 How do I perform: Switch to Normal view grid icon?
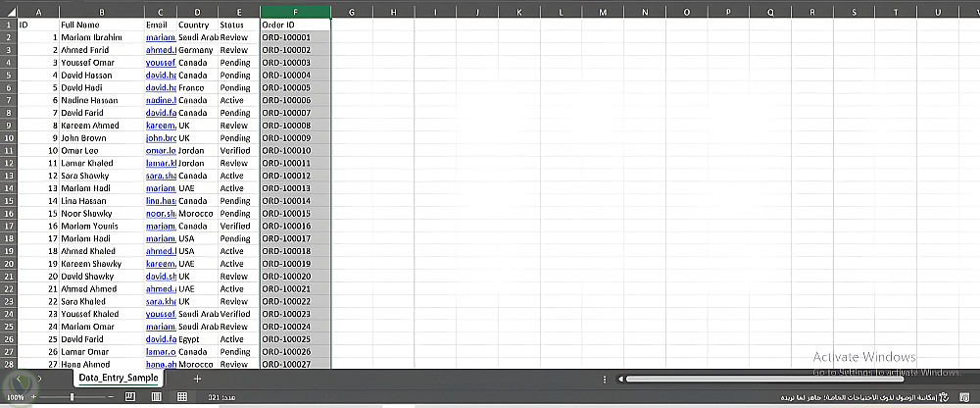[182, 397]
